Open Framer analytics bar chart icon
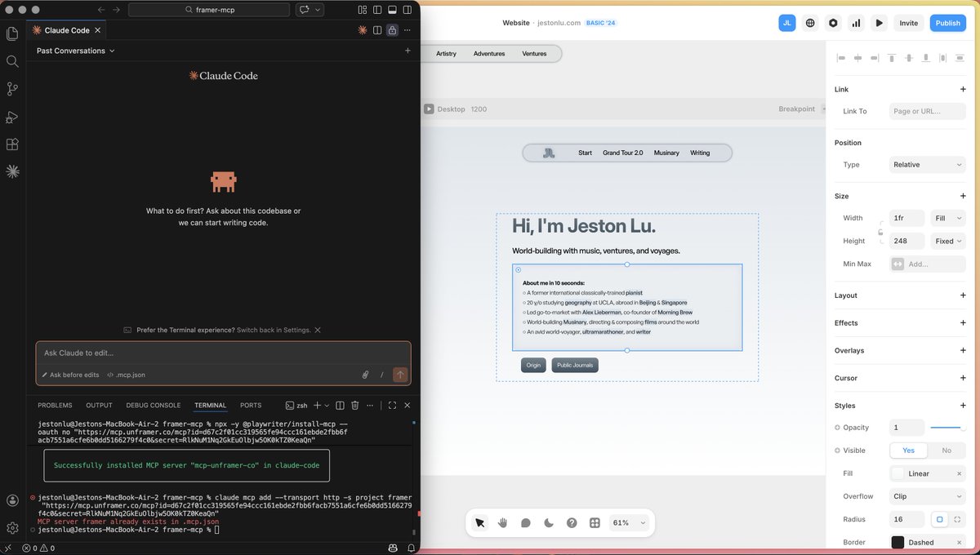Screen dimensions: 980x555 (856, 23)
